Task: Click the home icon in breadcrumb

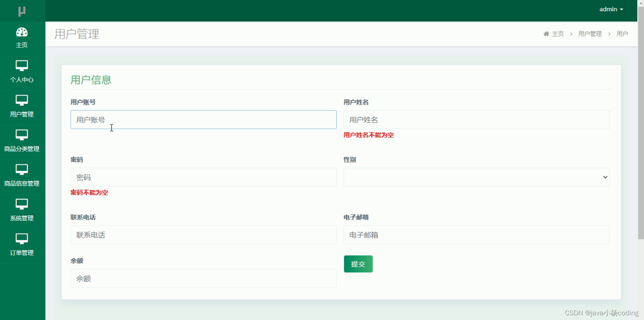Action: pyautogui.click(x=546, y=34)
